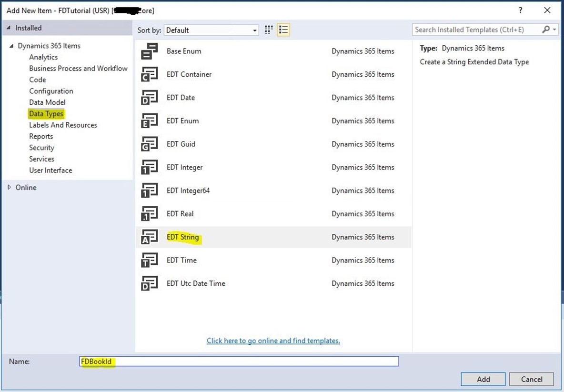Select the EDT Date template name
The height and width of the screenshot is (392, 564).
(181, 98)
